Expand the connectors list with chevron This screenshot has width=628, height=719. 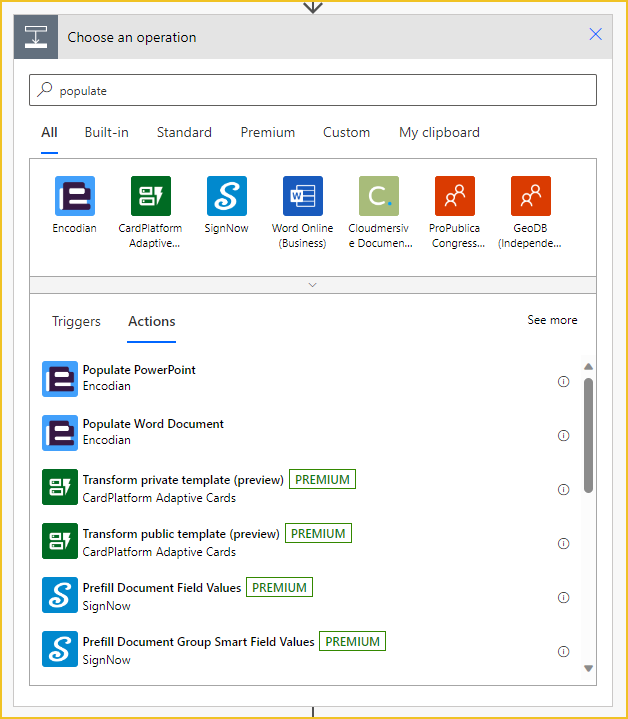[313, 285]
